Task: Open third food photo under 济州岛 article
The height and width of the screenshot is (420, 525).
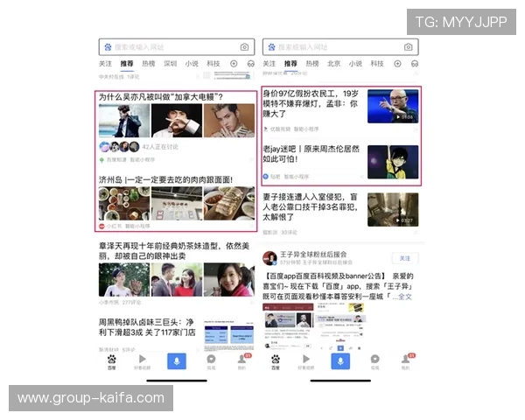Action: (x=229, y=203)
